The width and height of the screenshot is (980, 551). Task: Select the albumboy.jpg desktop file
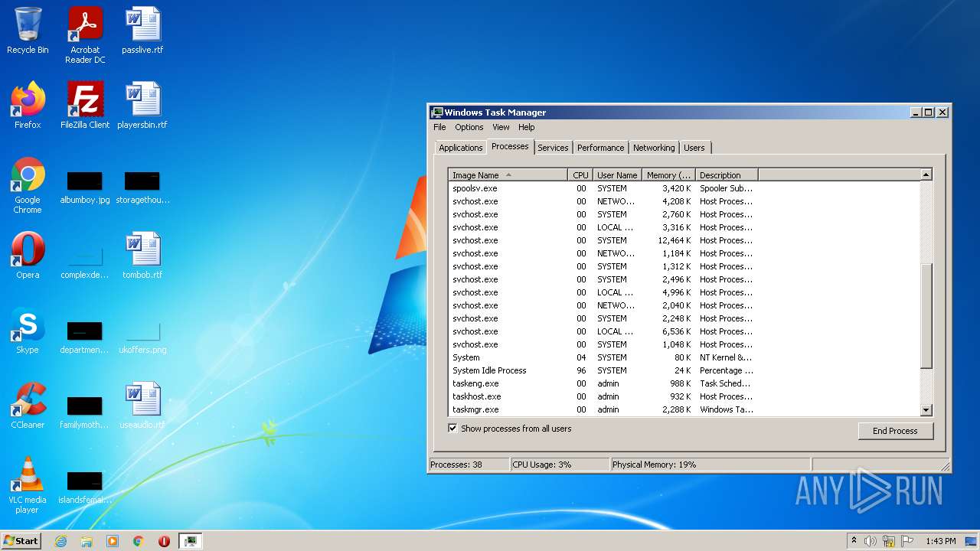tap(85, 187)
